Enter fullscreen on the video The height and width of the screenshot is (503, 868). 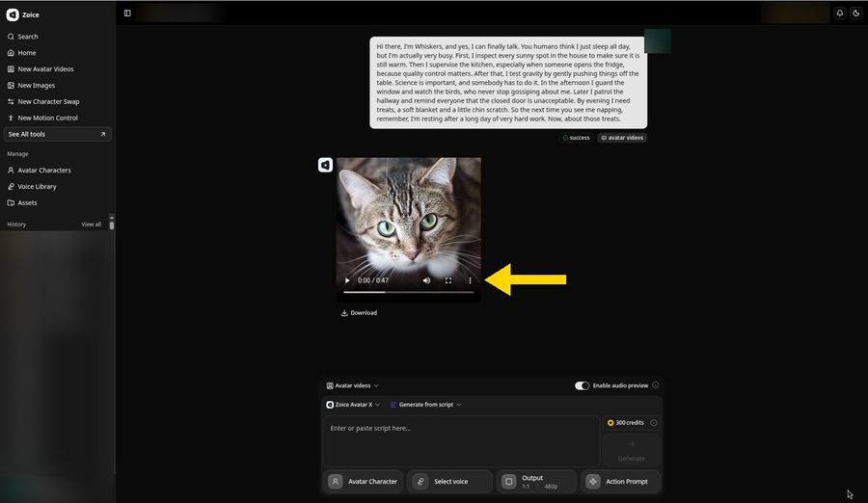click(448, 280)
